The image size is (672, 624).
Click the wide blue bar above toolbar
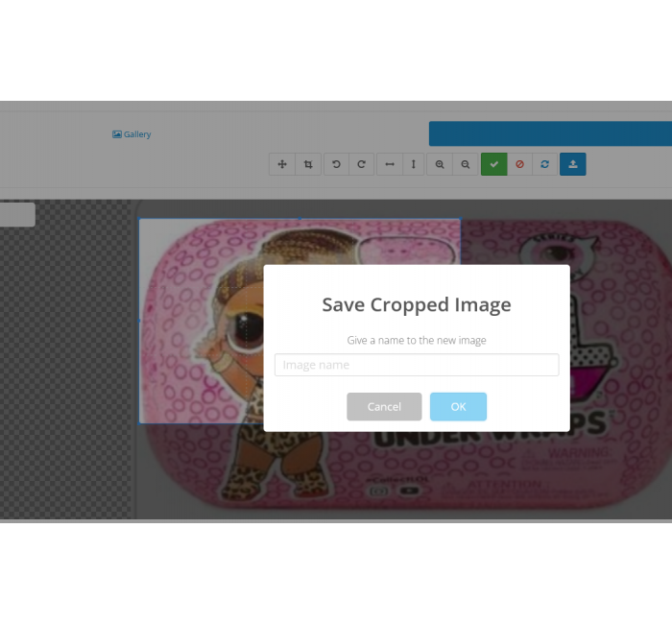[550, 133]
